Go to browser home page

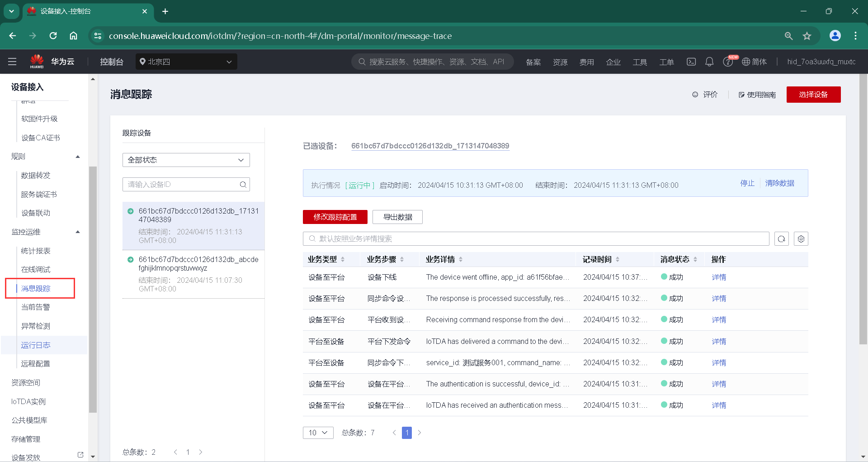pos(73,36)
